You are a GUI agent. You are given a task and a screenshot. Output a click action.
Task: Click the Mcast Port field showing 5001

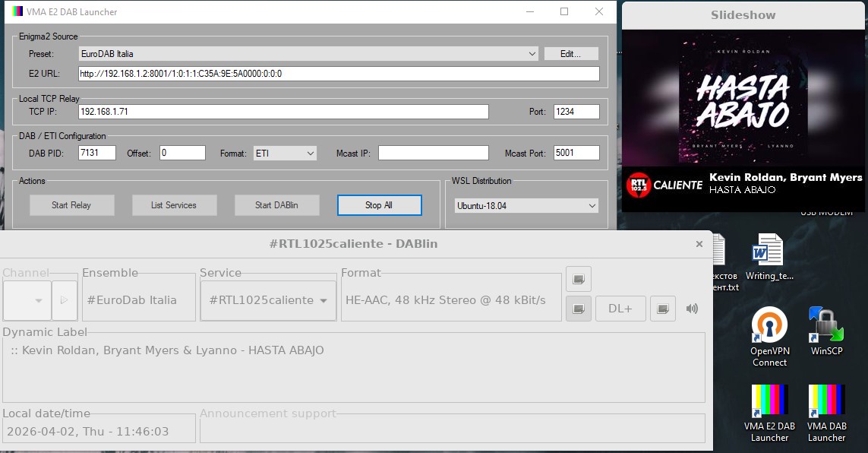(x=576, y=153)
